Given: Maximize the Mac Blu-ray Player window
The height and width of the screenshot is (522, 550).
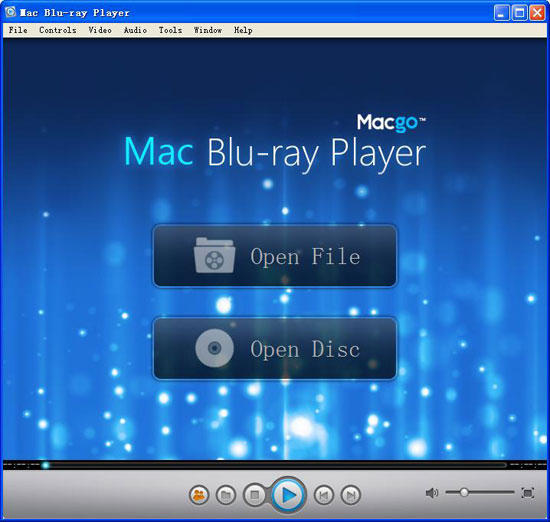Looking at the screenshot, I should coord(519,13).
